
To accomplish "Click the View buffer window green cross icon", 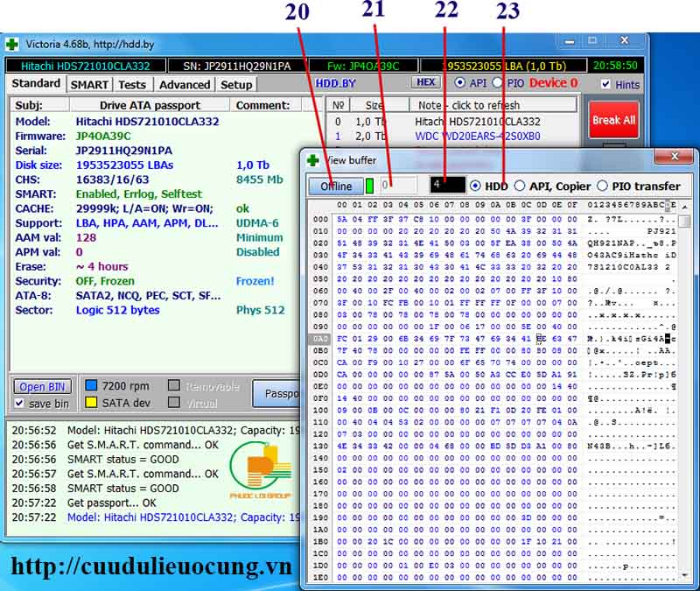I will pyautogui.click(x=313, y=160).
